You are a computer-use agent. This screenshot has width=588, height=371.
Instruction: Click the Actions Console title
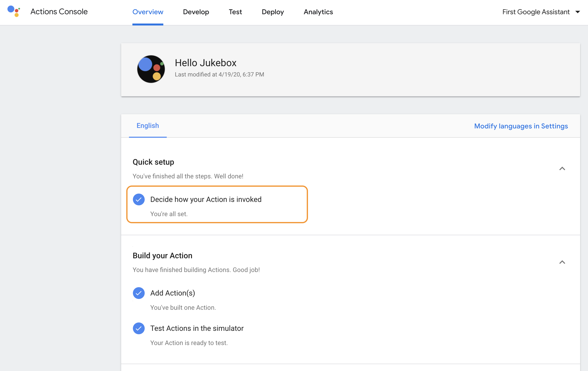59,12
